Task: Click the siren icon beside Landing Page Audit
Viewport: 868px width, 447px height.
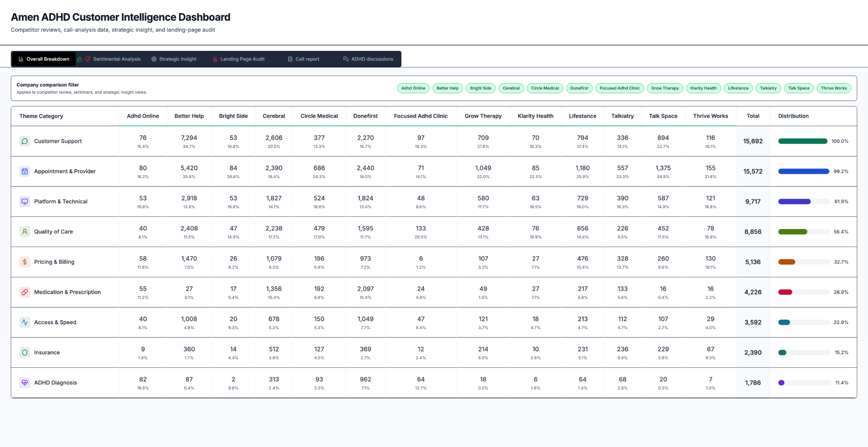Action: 215,59
